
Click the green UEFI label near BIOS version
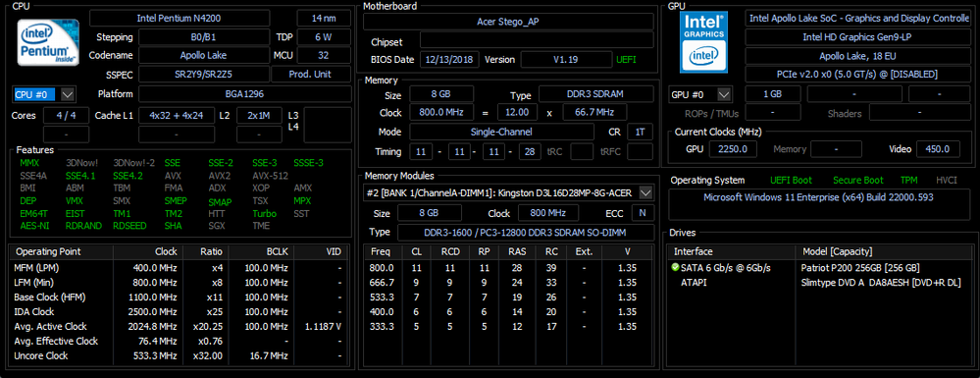(x=626, y=60)
